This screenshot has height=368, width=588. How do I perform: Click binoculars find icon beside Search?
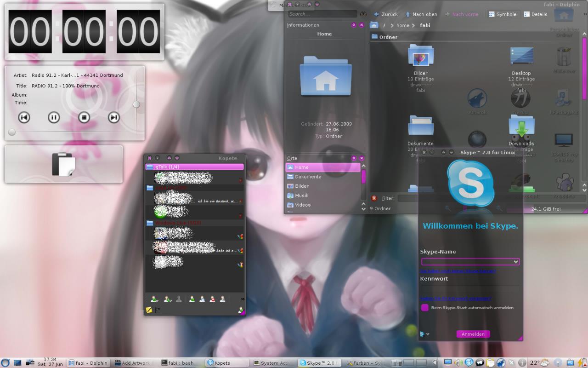[363, 14]
